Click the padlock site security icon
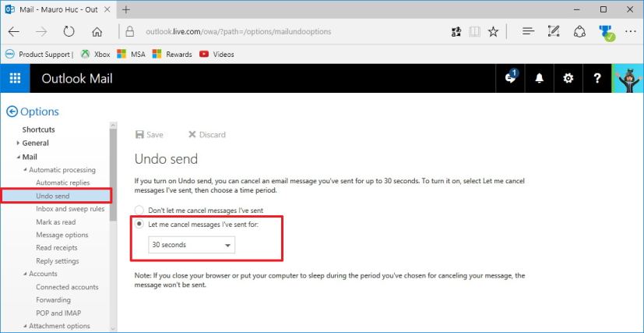Viewport: 644px width, 333px height. [x=130, y=32]
